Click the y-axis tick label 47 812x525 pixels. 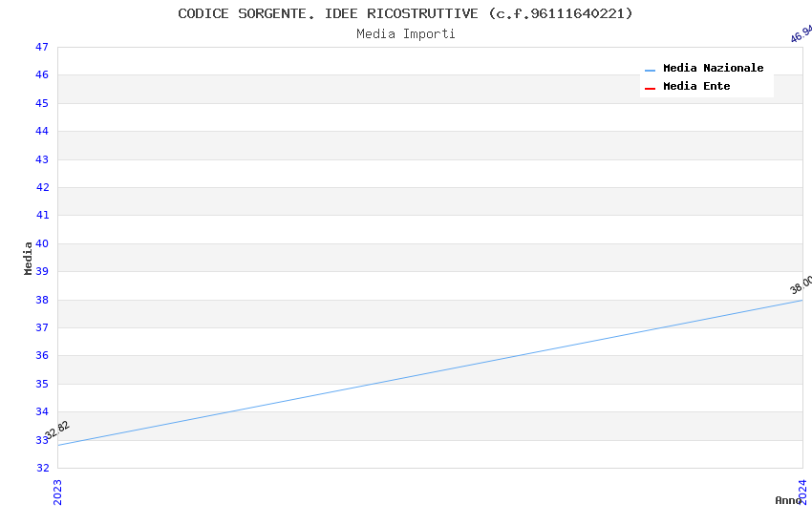tap(42, 47)
